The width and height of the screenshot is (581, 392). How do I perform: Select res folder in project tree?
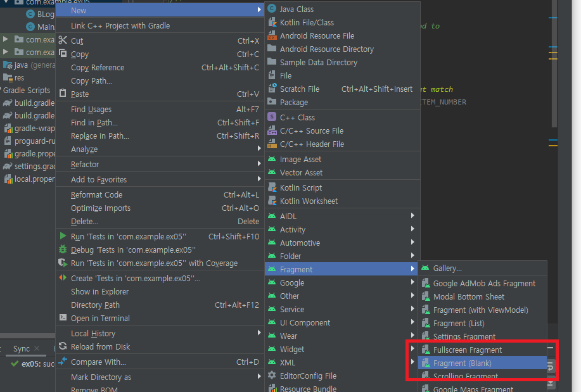(14, 77)
